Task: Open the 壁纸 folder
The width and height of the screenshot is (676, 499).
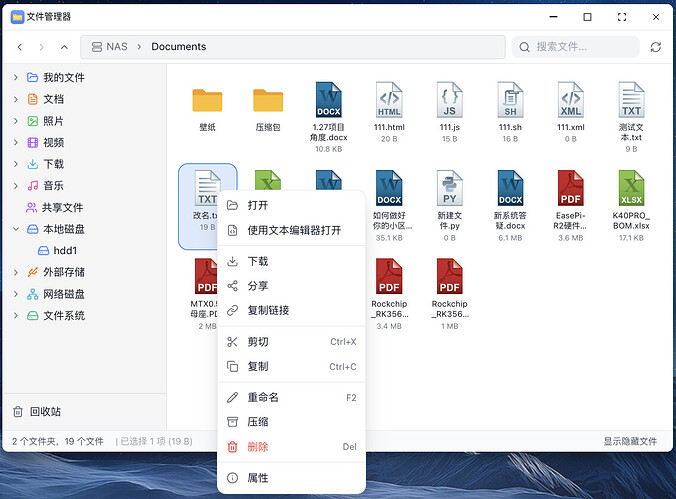Action: coord(207,101)
